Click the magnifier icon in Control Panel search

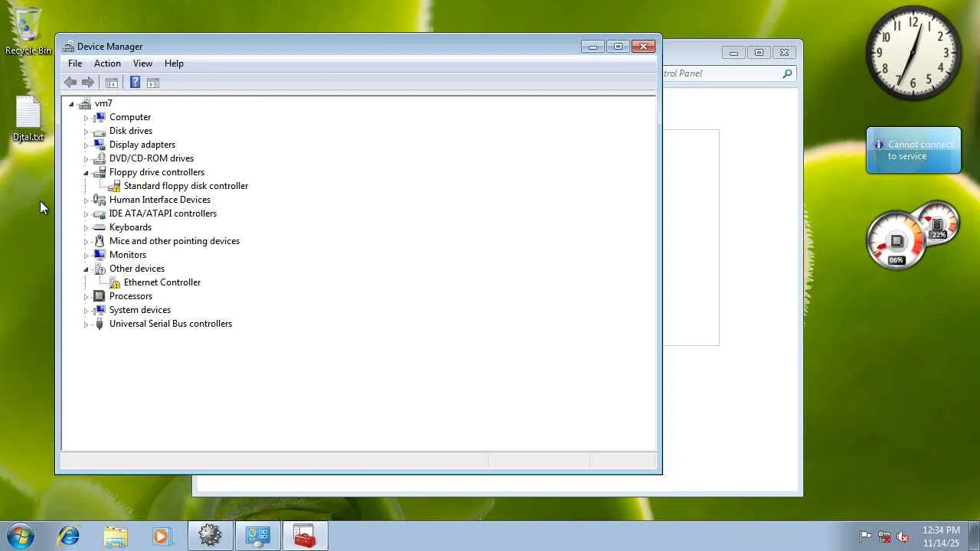pyautogui.click(x=787, y=73)
